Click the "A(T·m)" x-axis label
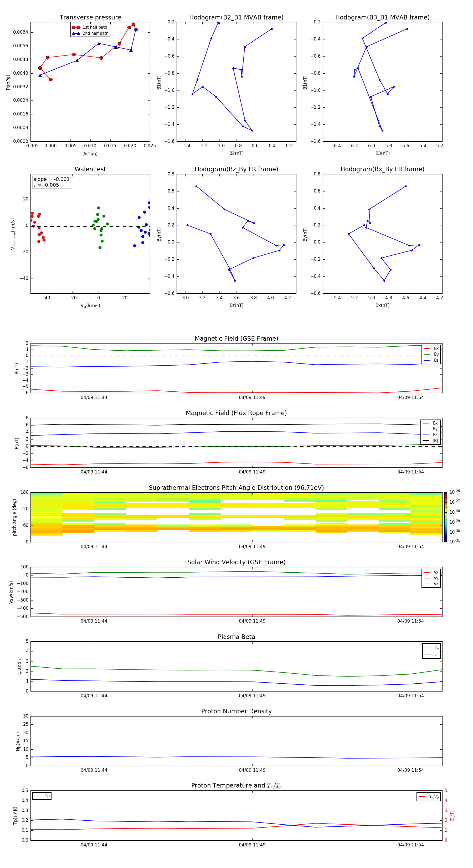Viewport: 473px width, 868px height. click(x=90, y=154)
